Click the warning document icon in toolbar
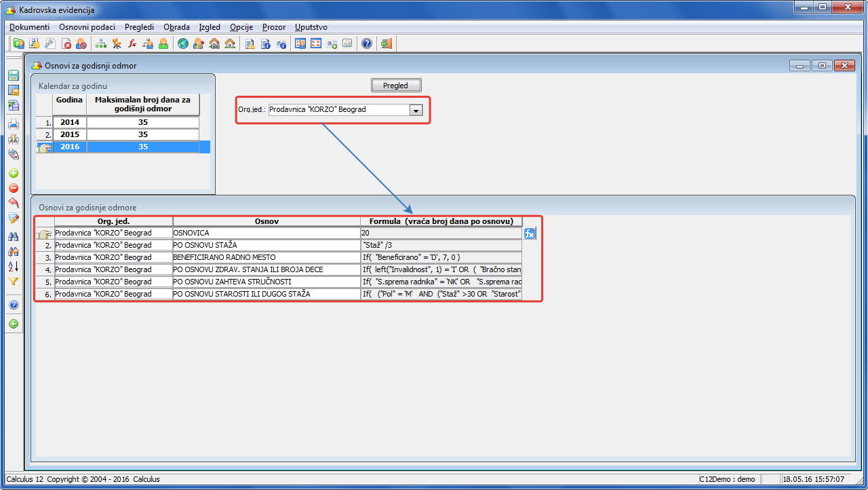 coord(250,43)
